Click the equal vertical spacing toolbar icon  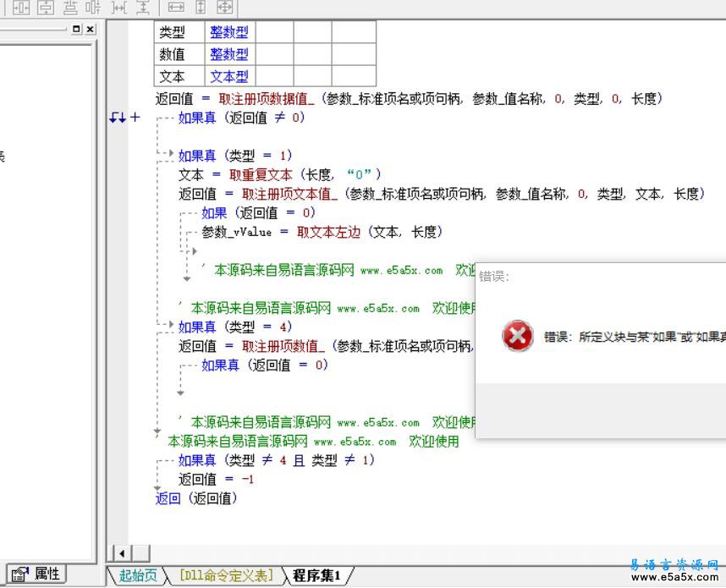tap(144, 8)
